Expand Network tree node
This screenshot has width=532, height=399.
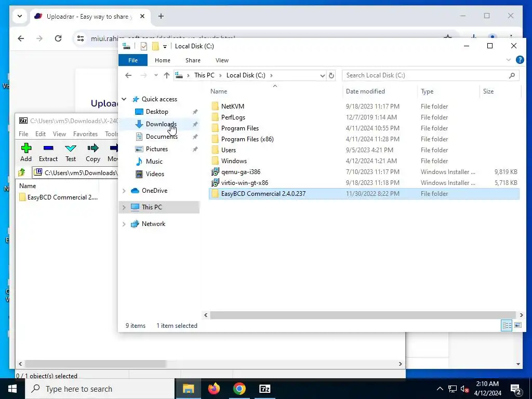point(124,224)
